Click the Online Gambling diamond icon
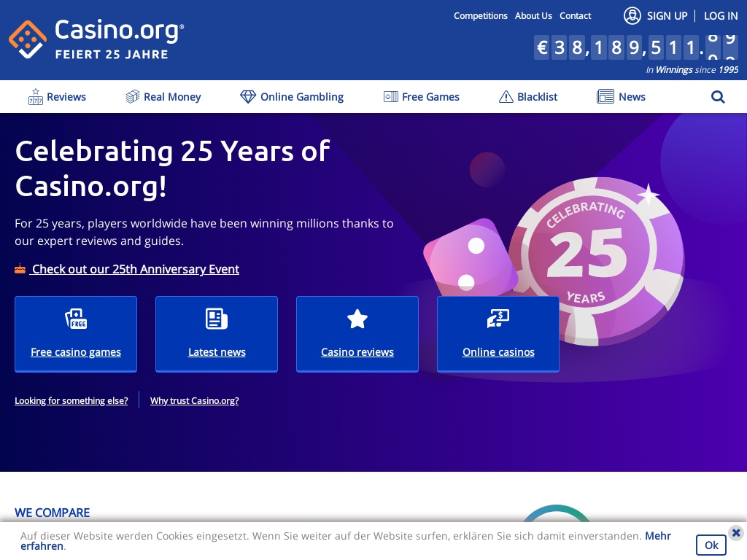 click(248, 97)
